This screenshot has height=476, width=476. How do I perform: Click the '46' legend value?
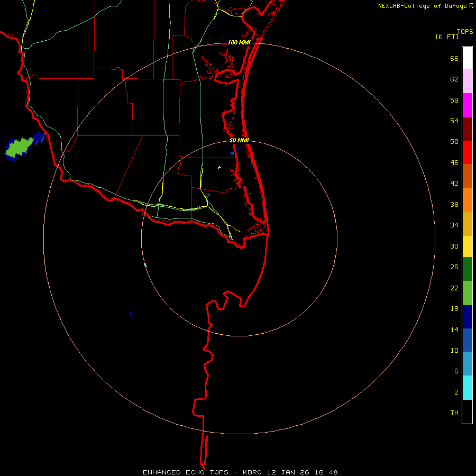tap(454, 163)
